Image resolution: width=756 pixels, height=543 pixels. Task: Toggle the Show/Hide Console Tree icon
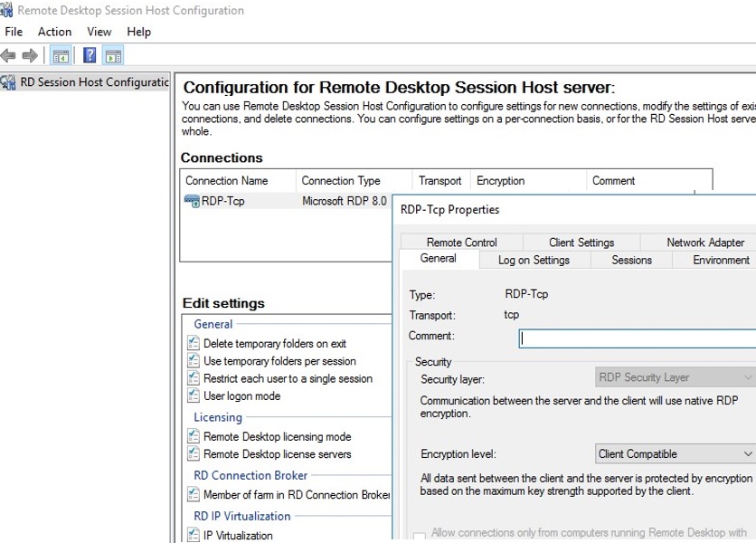(x=61, y=56)
